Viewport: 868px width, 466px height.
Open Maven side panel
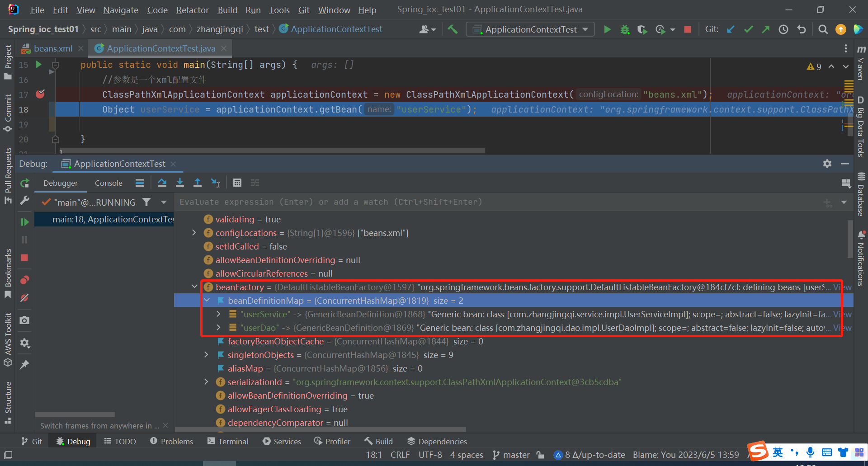click(861, 62)
